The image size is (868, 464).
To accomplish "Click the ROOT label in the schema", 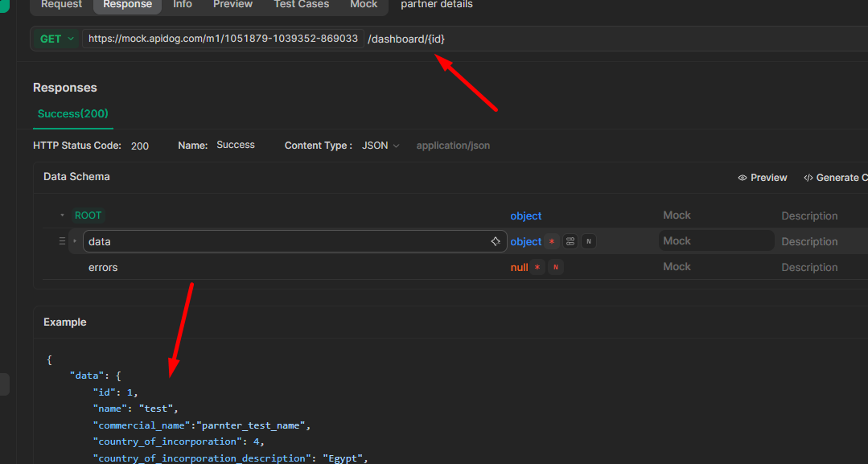I will pyautogui.click(x=88, y=216).
